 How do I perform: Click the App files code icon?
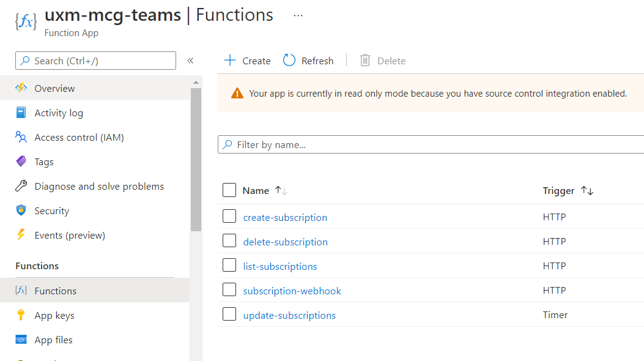coord(21,340)
